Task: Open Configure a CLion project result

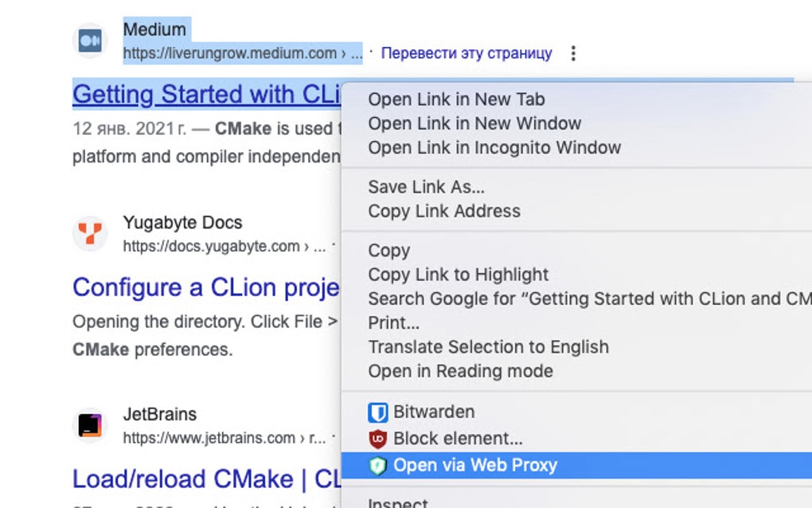Action: (x=205, y=287)
